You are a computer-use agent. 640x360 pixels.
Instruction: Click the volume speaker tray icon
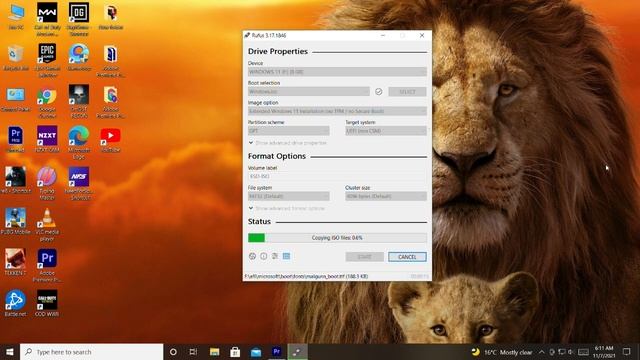tap(571, 352)
